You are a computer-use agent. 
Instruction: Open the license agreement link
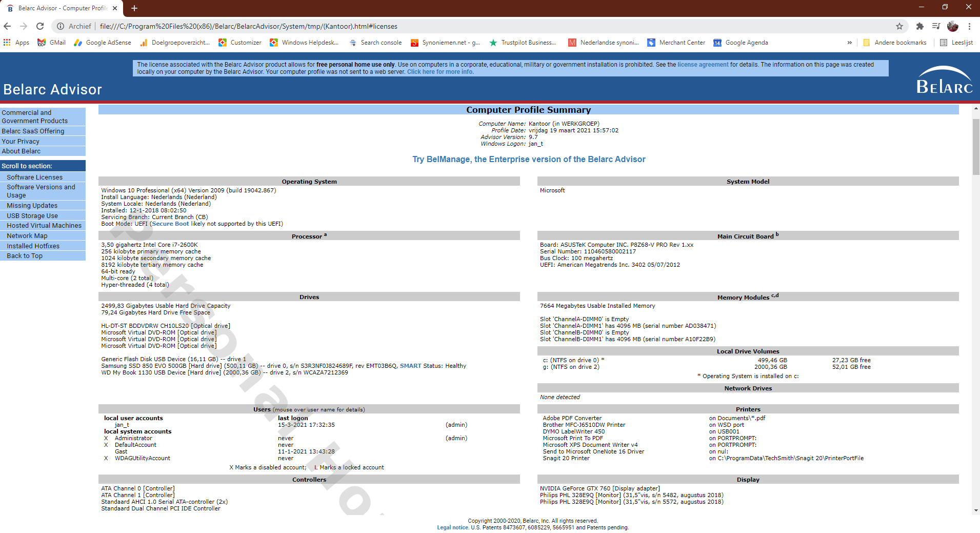[703, 65]
